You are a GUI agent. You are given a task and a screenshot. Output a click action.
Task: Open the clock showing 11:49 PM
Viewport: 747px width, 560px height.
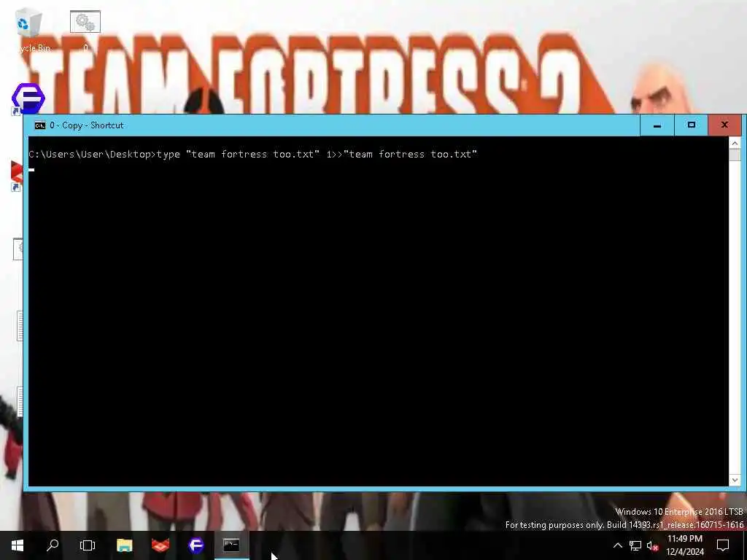(684, 545)
